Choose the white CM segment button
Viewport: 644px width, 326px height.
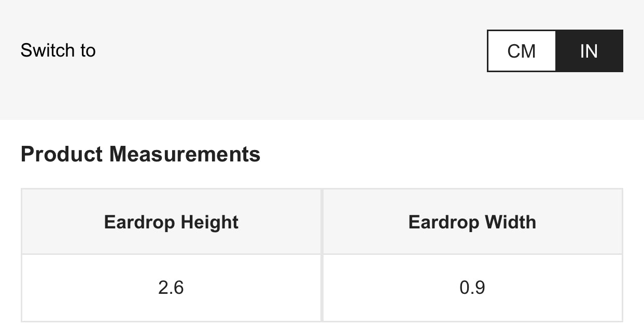pos(522,51)
